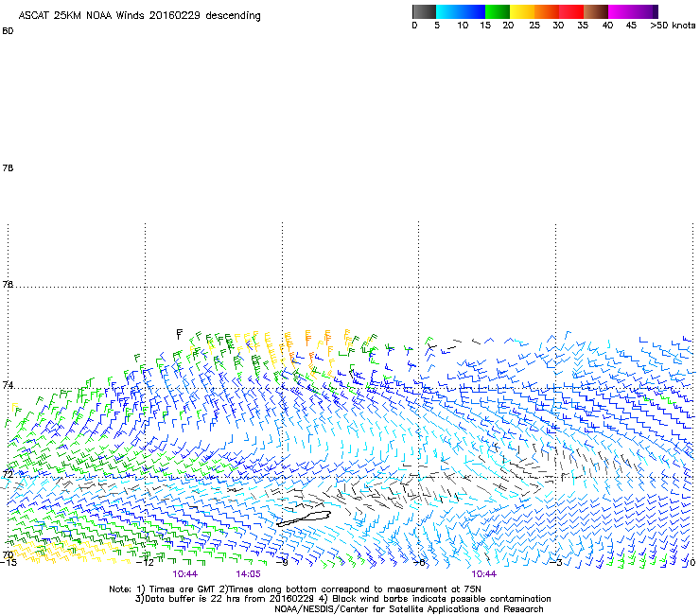Viewport: 700px width, 615px height.
Task: Click the '-12' longitude axis label
Action: 145,563
